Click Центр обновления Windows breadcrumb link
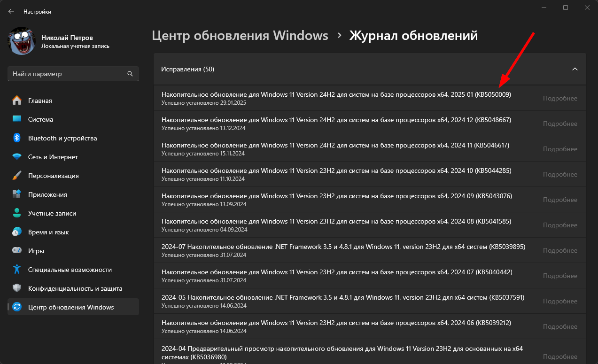 click(240, 36)
